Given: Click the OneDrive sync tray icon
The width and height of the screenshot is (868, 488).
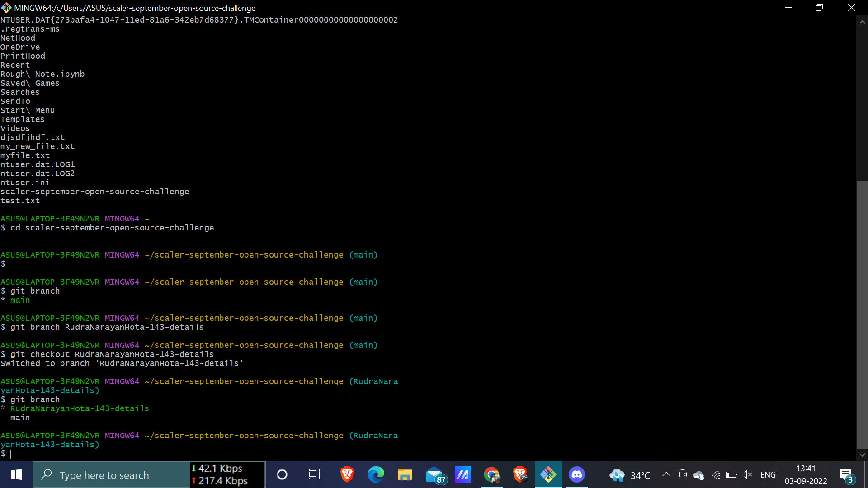Looking at the screenshot, I should (x=699, y=475).
